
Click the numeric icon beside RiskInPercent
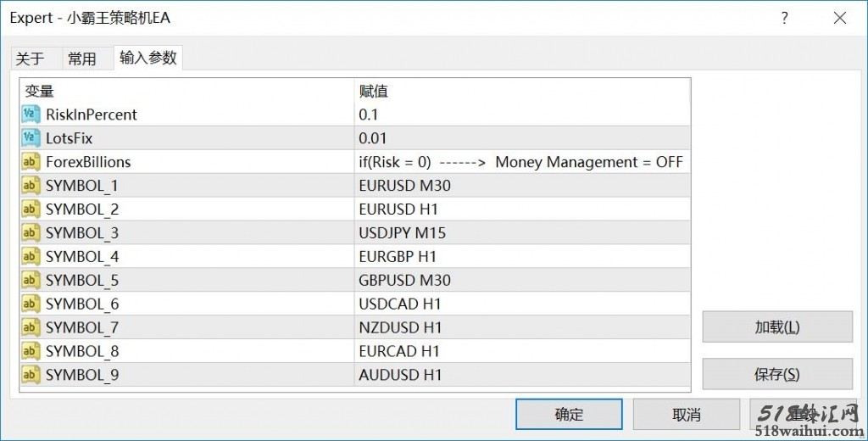[31, 114]
